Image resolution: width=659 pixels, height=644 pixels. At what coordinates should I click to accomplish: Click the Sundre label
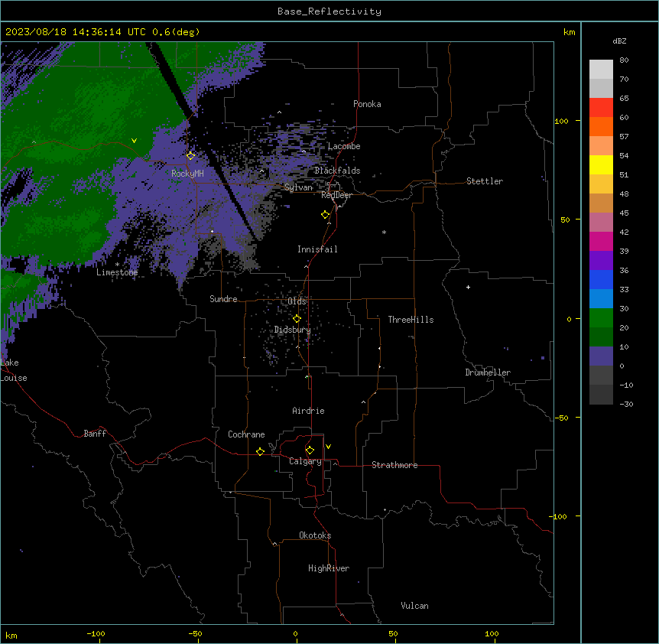[223, 299]
